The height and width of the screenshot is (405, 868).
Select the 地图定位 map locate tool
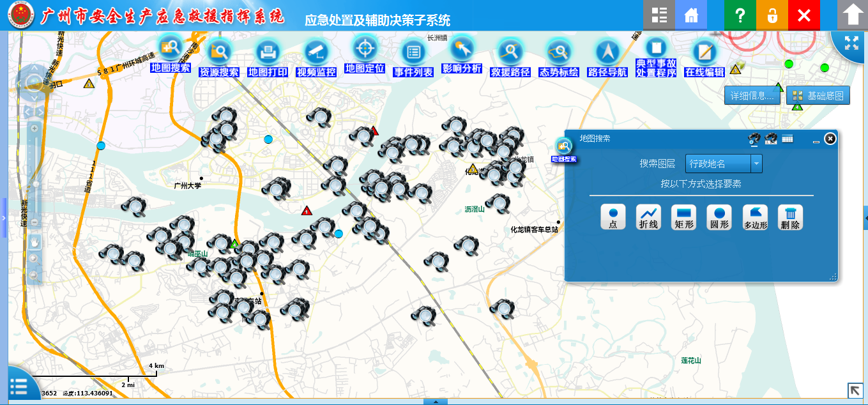(x=365, y=54)
